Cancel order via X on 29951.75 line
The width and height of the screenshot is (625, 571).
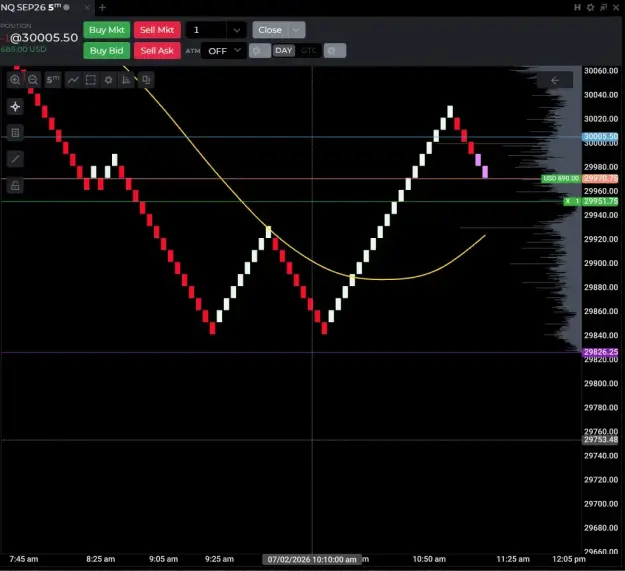click(x=568, y=202)
